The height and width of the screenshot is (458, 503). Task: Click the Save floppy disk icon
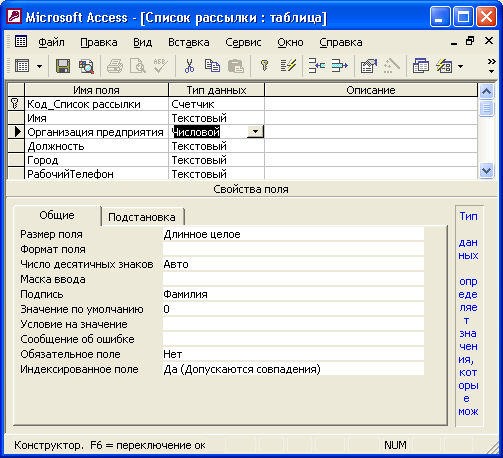[63, 66]
